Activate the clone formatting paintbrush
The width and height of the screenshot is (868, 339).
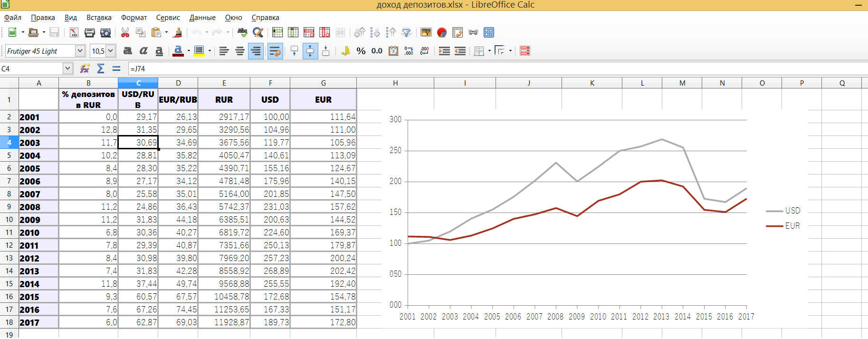click(178, 32)
